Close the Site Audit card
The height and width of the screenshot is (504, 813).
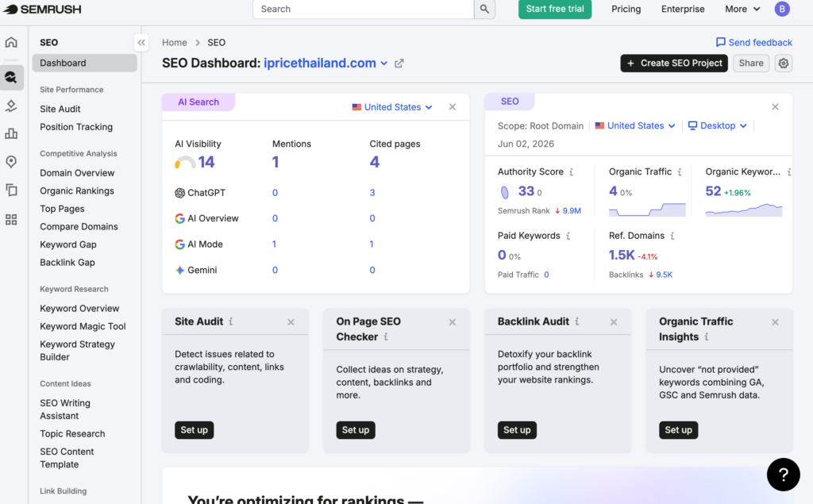291,322
